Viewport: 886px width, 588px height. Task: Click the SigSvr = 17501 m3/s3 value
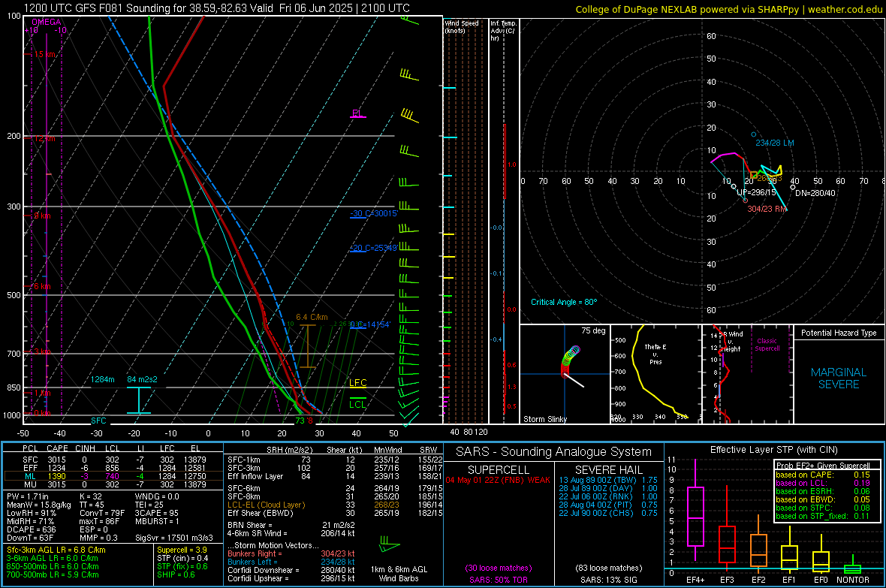(174, 538)
